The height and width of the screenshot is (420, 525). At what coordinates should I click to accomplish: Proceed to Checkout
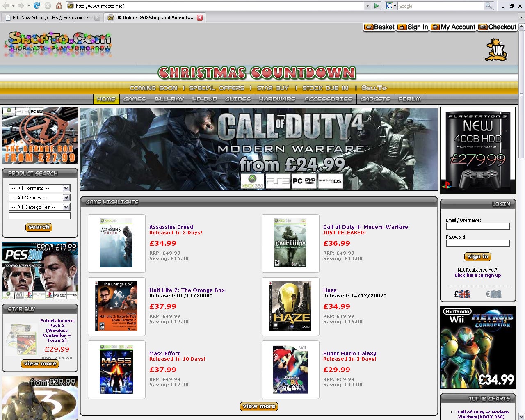coord(498,27)
